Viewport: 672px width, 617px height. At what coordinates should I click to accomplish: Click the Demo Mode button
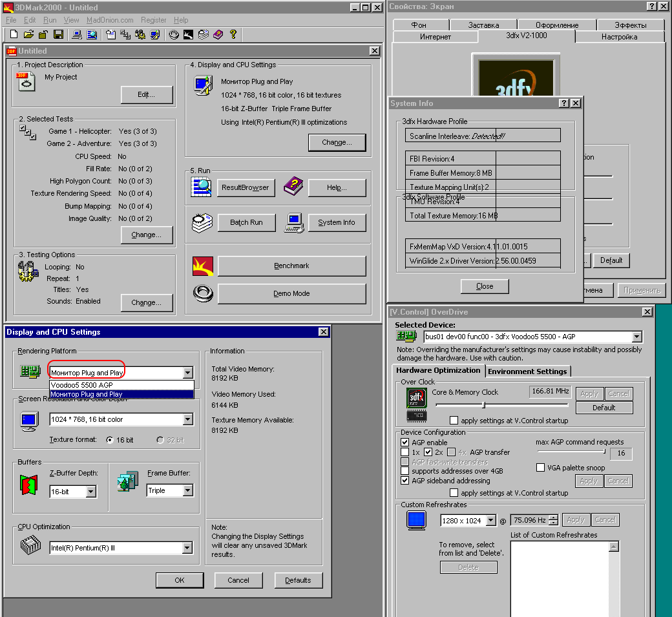click(x=291, y=293)
